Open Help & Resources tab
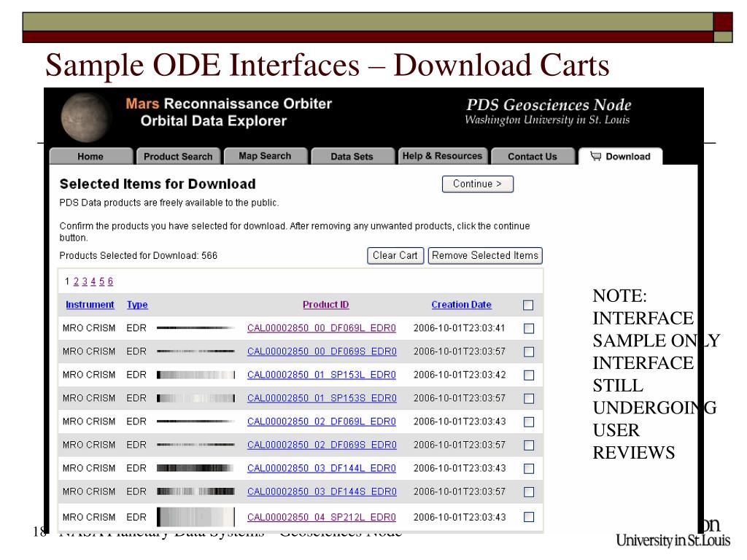The image size is (747, 560). tap(442, 156)
